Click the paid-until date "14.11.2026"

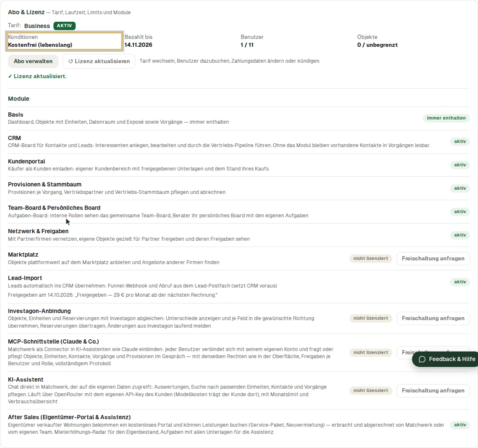(138, 45)
